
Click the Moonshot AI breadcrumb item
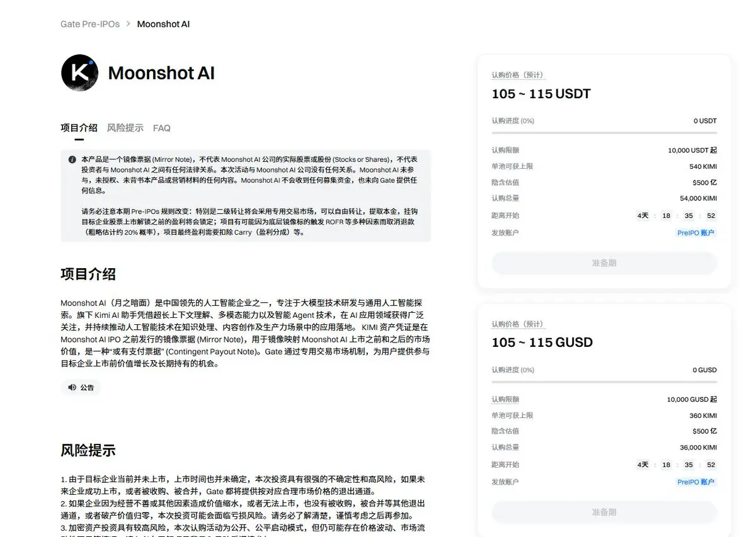point(163,24)
